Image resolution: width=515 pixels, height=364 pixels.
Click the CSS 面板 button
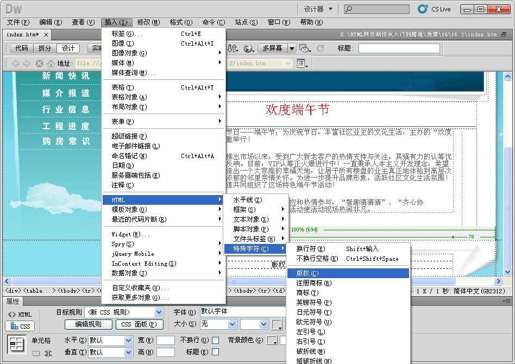click(139, 324)
